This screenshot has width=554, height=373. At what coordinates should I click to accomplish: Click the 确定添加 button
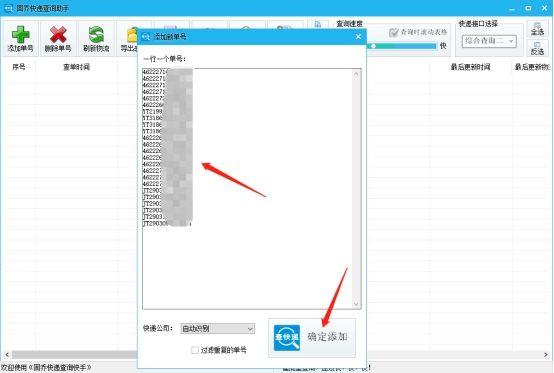click(x=312, y=338)
